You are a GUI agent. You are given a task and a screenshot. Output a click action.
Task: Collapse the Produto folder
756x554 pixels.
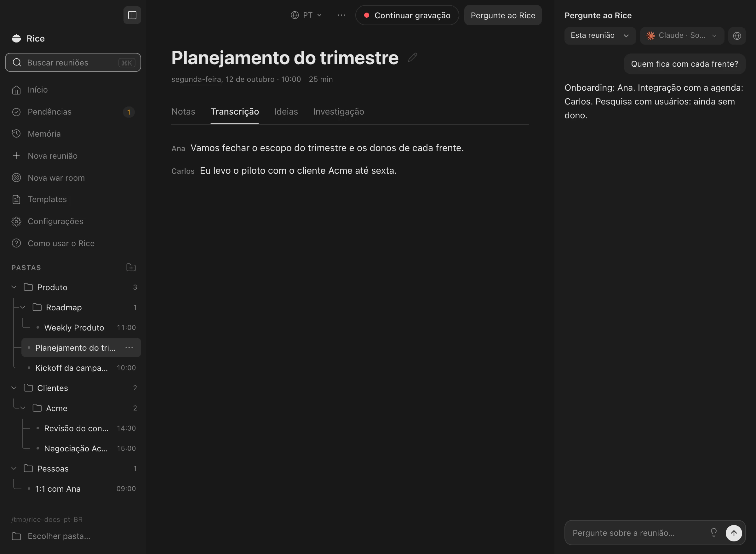[x=14, y=287]
